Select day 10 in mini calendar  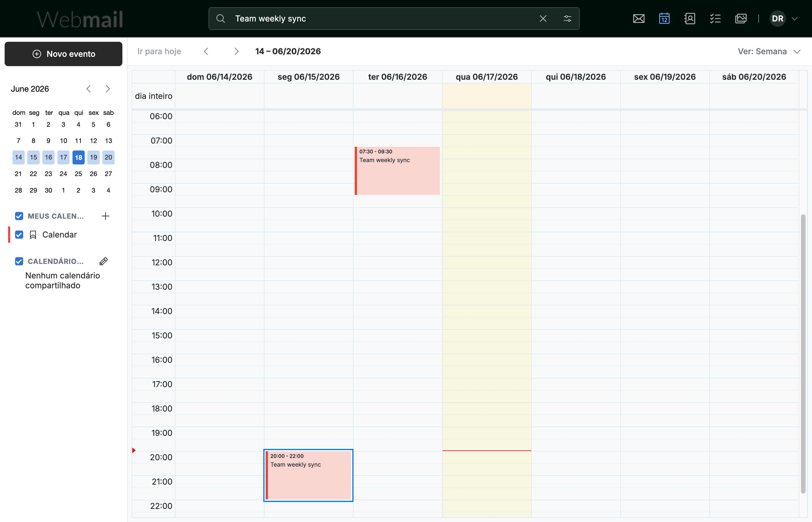(64, 141)
